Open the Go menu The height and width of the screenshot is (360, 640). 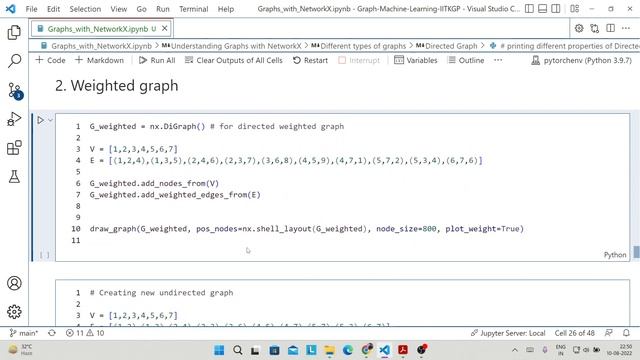tap(141, 9)
